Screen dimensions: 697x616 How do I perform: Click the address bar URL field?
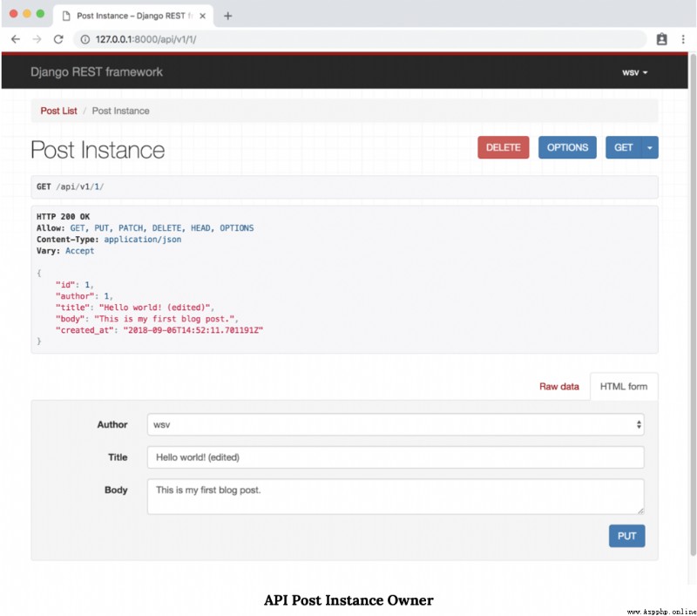coord(360,39)
